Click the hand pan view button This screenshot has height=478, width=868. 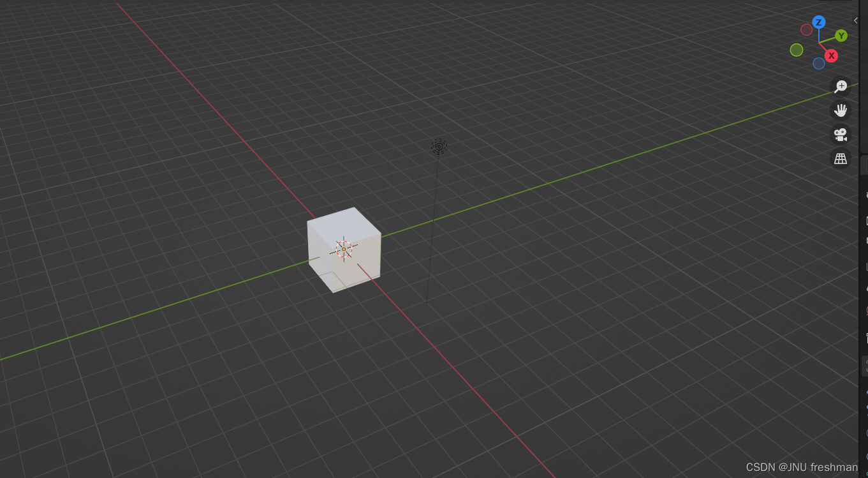tap(841, 110)
